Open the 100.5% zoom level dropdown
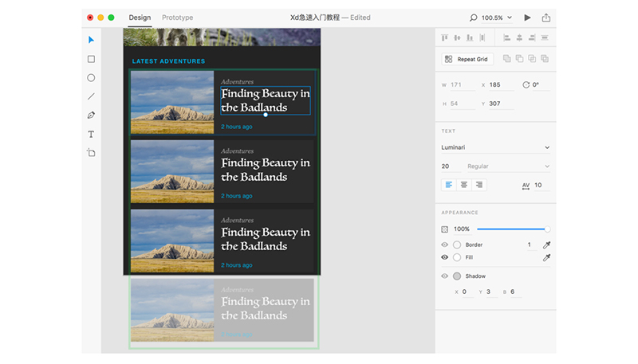638x364 pixels. click(496, 18)
